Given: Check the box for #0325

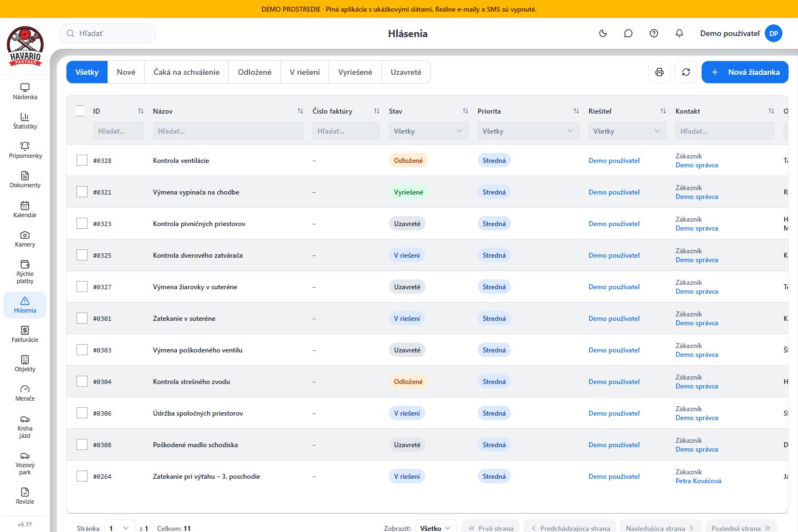Looking at the screenshot, I should pos(82,255).
